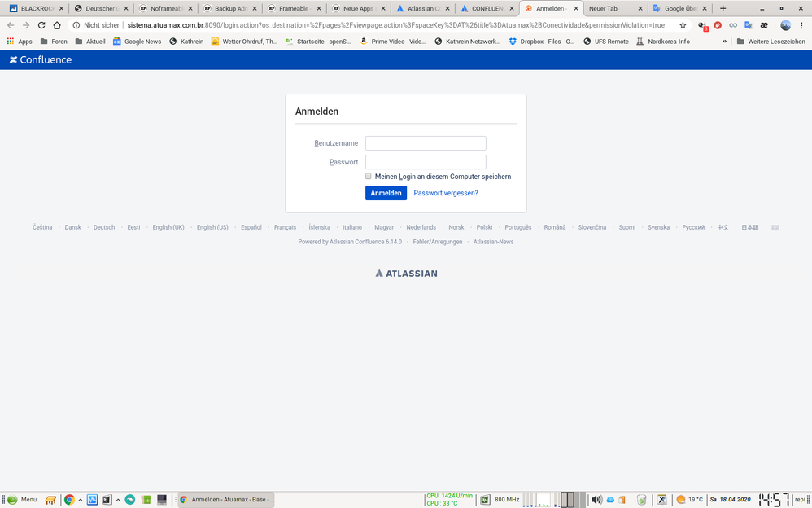The width and height of the screenshot is (812, 508).
Task: Click the Benutzername input field
Action: [x=426, y=143]
